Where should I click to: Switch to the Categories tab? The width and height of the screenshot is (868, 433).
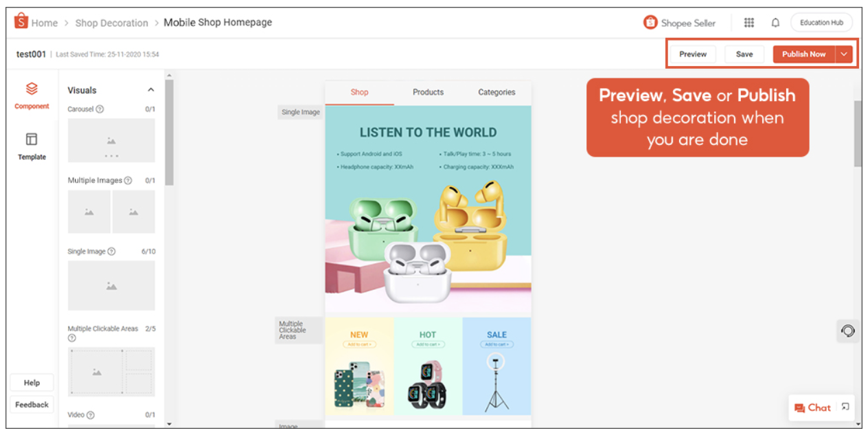point(496,92)
